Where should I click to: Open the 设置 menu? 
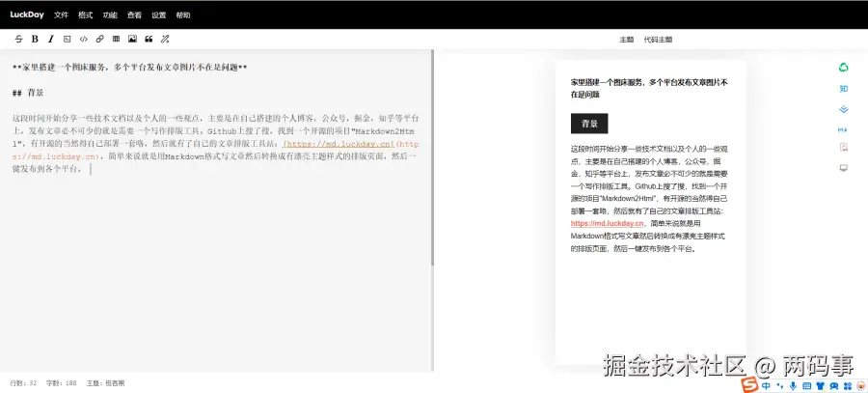pos(158,14)
